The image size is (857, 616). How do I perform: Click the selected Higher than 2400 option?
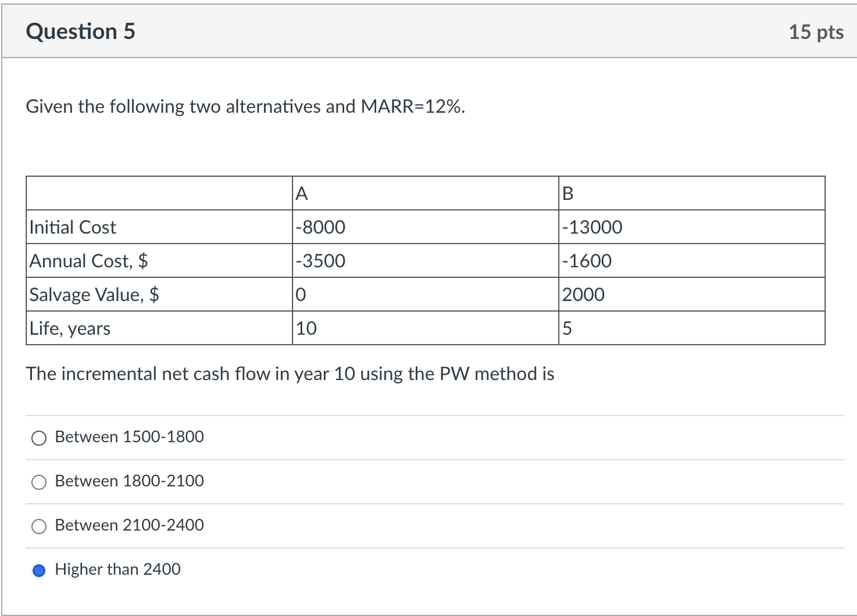click(38, 571)
